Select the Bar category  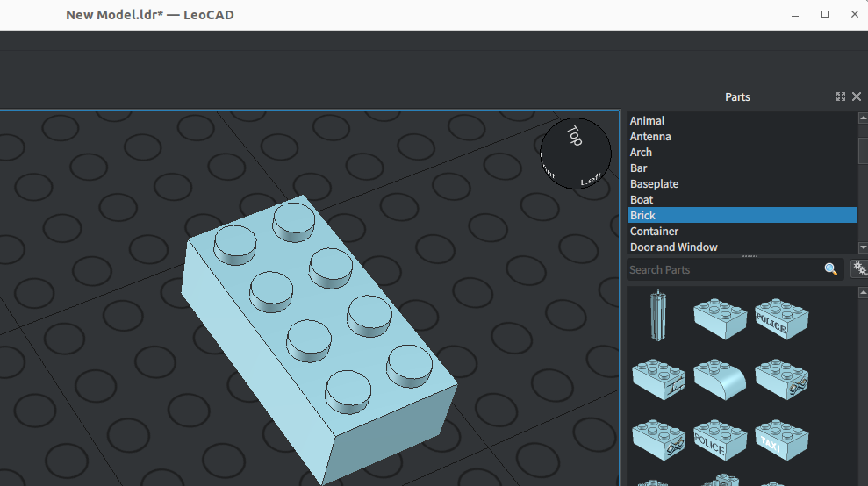click(742, 168)
